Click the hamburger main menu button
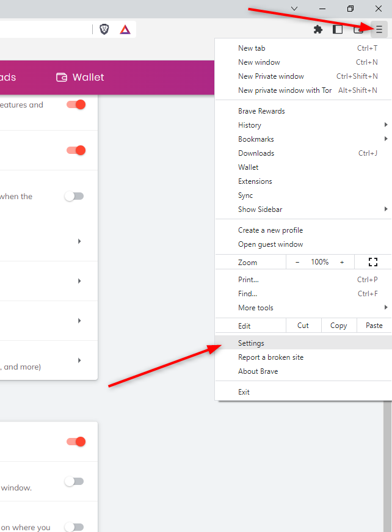This screenshot has height=532, width=392. (x=379, y=29)
